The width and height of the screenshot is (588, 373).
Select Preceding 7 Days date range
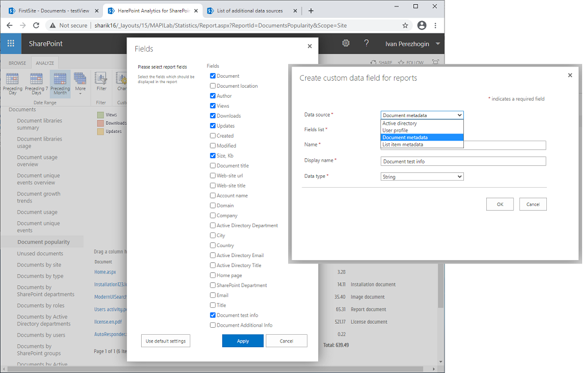tap(36, 84)
